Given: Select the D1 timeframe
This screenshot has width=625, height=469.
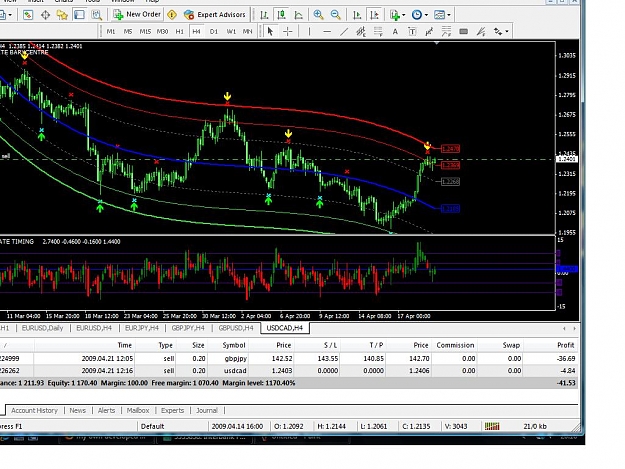Looking at the screenshot, I should 214,31.
